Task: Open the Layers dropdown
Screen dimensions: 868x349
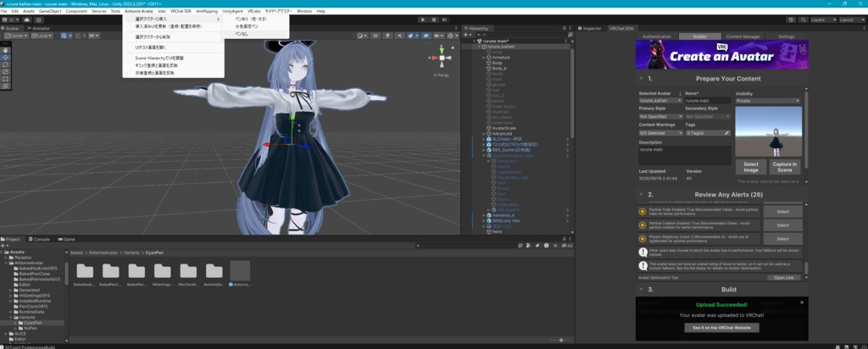Action: tap(823, 20)
